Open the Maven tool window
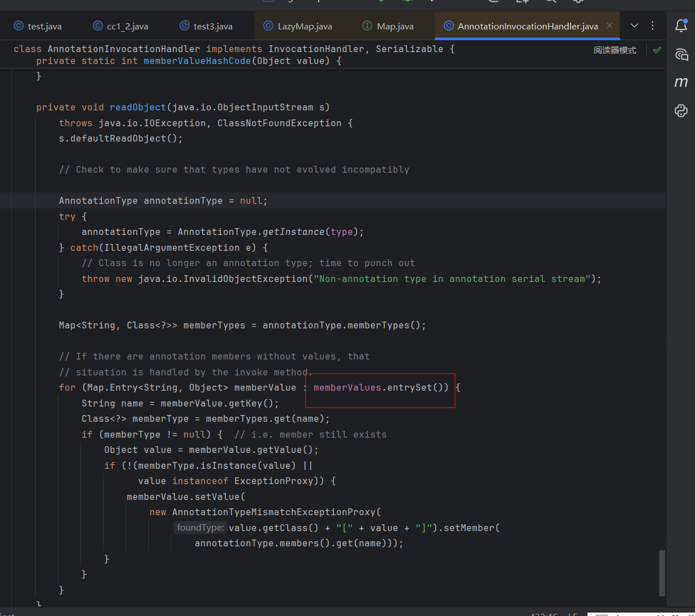The image size is (695, 616). point(681,83)
